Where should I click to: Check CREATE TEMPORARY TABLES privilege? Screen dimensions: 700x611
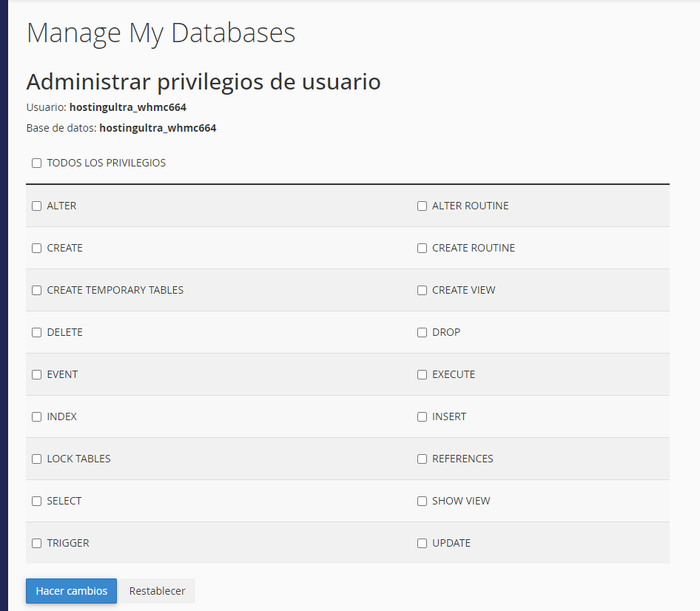36,290
